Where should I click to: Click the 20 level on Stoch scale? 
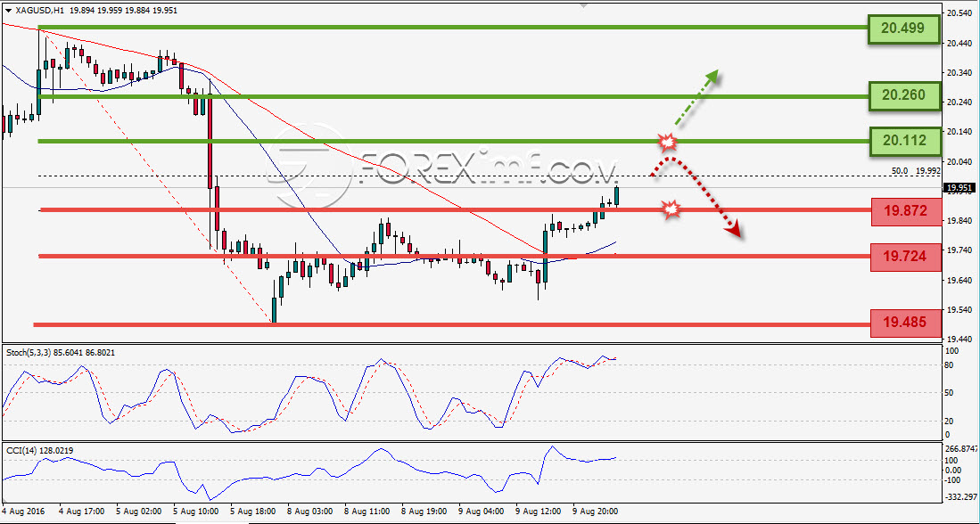950,421
